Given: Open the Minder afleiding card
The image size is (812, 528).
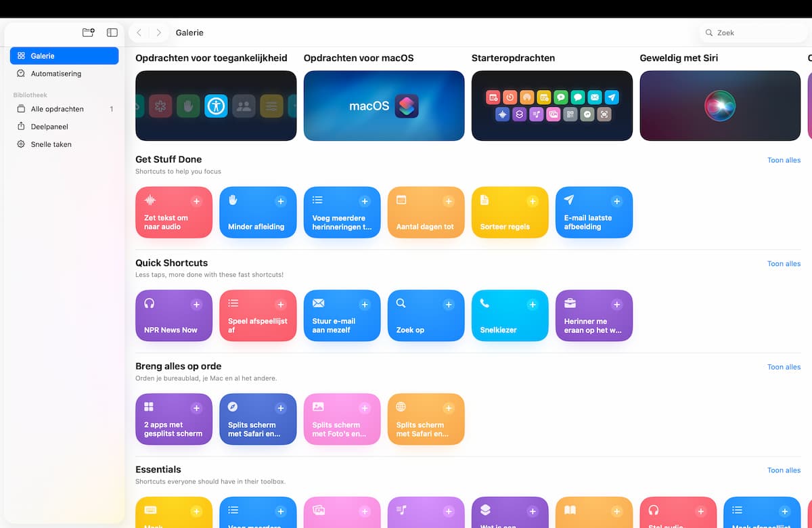Looking at the screenshot, I should pyautogui.click(x=258, y=213).
